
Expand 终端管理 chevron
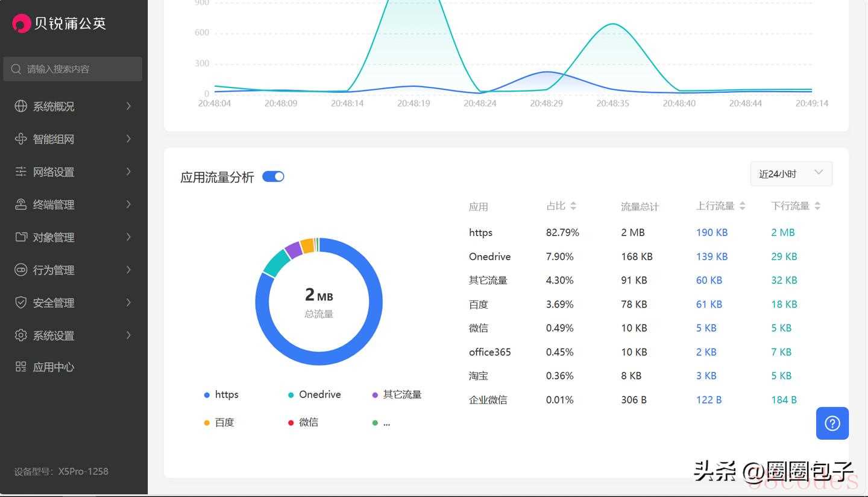tap(128, 204)
